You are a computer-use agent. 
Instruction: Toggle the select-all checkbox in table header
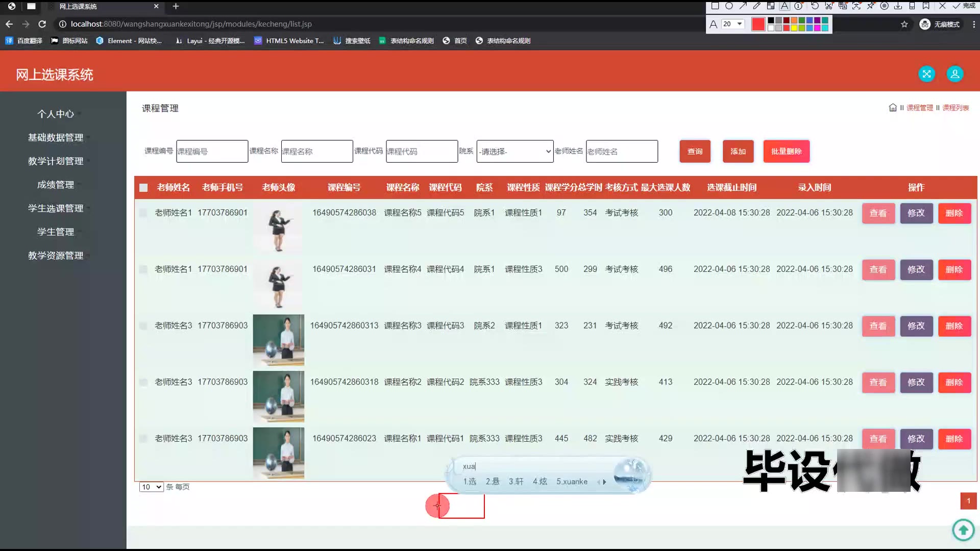point(143,188)
